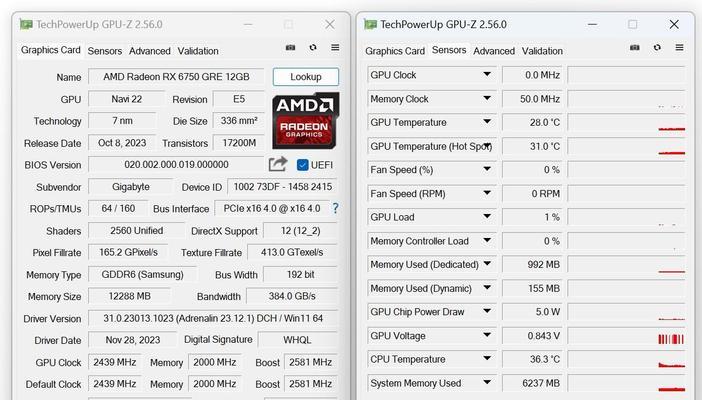
Task: Click the Device ID field 1002 73DF - 1458 2415
Action: point(283,186)
